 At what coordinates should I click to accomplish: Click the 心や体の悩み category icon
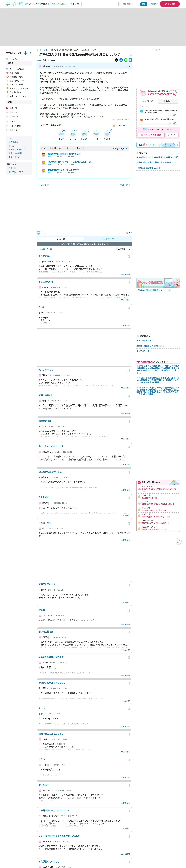pos(7,92)
